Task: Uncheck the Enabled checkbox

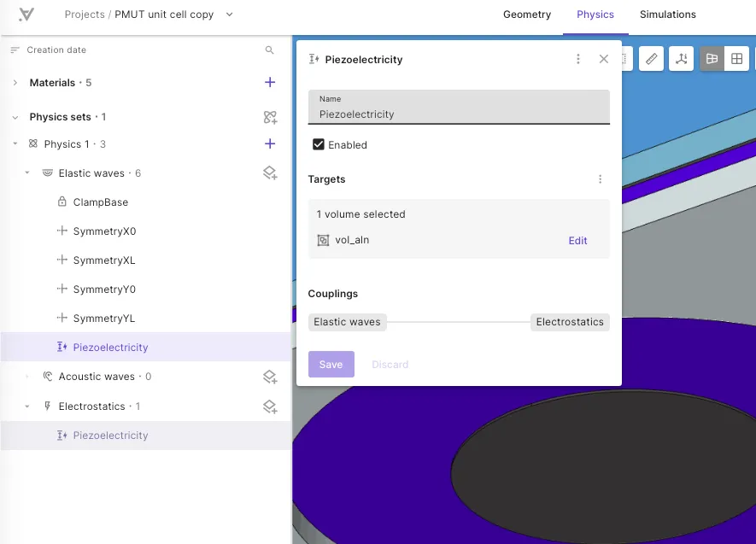Action: (319, 144)
